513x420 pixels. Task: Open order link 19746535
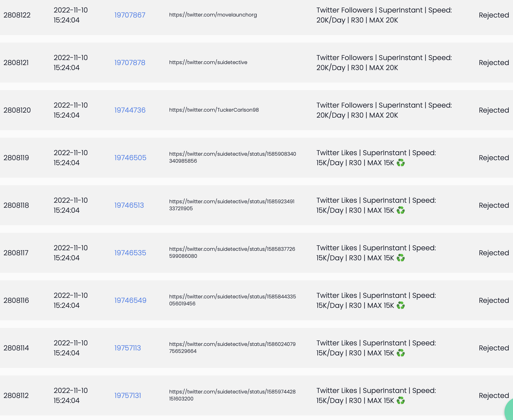[130, 253]
